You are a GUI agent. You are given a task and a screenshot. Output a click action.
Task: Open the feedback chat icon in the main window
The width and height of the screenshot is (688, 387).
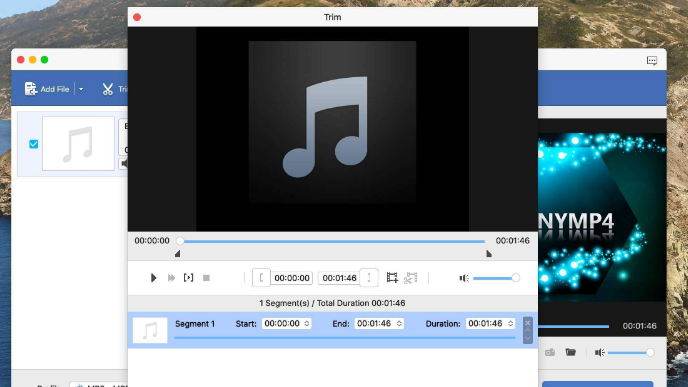pyautogui.click(x=652, y=60)
